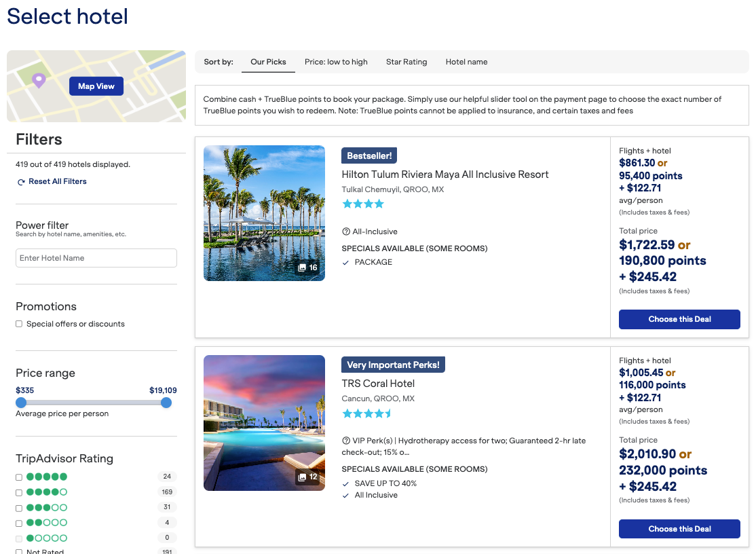Click the Very Important Perks! badge
The height and width of the screenshot is (554, 756).
click(x=393, y=365)
